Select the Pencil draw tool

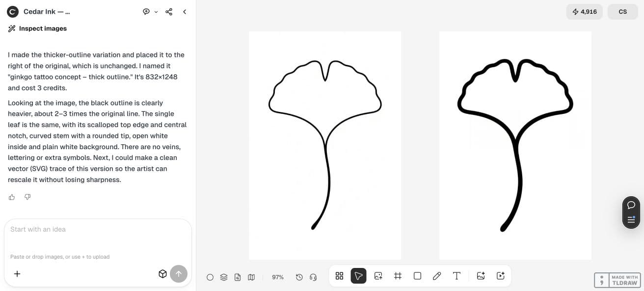[437, 276]
